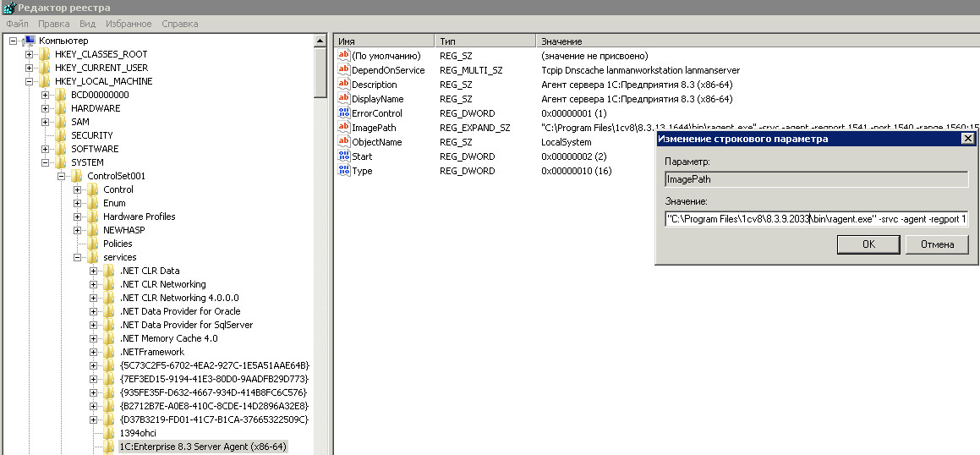Select the SECURITY folder icon

coord(60,135)
